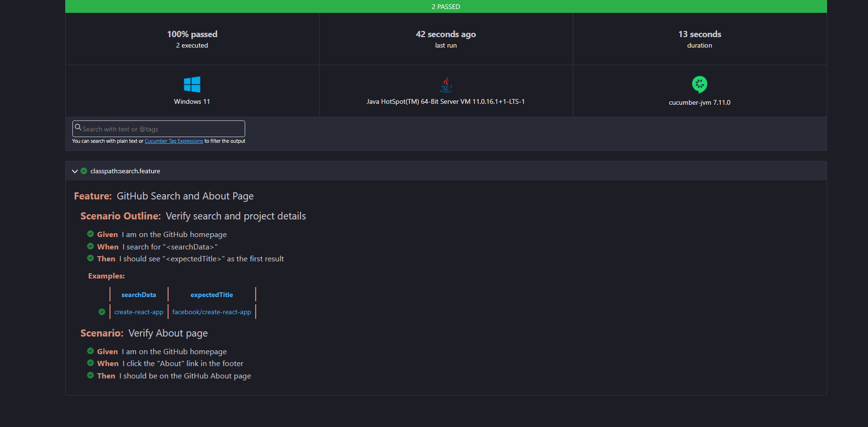The width and height of the screenshot is (868, 427).
Task: Click the expectedTitle column header
Action: pos(212,295)
